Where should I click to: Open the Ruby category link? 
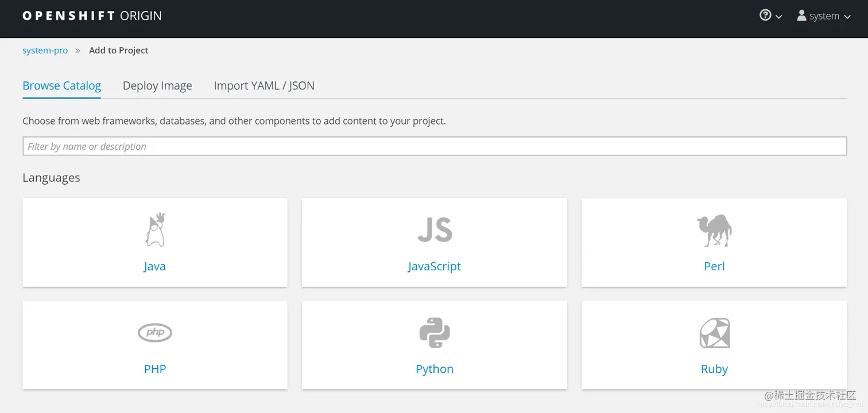pyautogui.click(x=714, y=369)
